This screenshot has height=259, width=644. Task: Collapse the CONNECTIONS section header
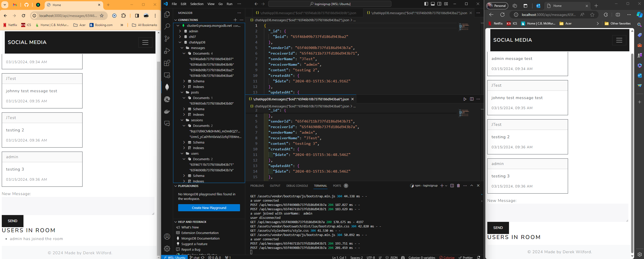pos(188,20)
